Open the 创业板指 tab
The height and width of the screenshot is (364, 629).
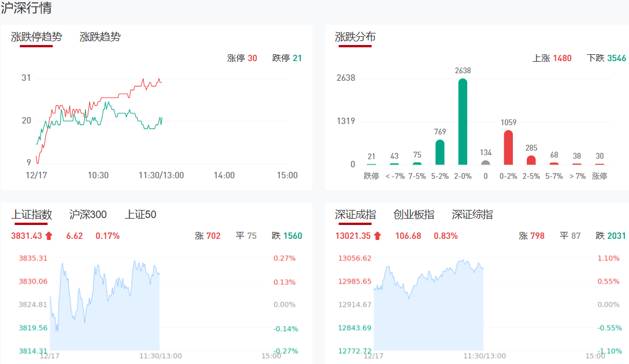pos(414,215)
